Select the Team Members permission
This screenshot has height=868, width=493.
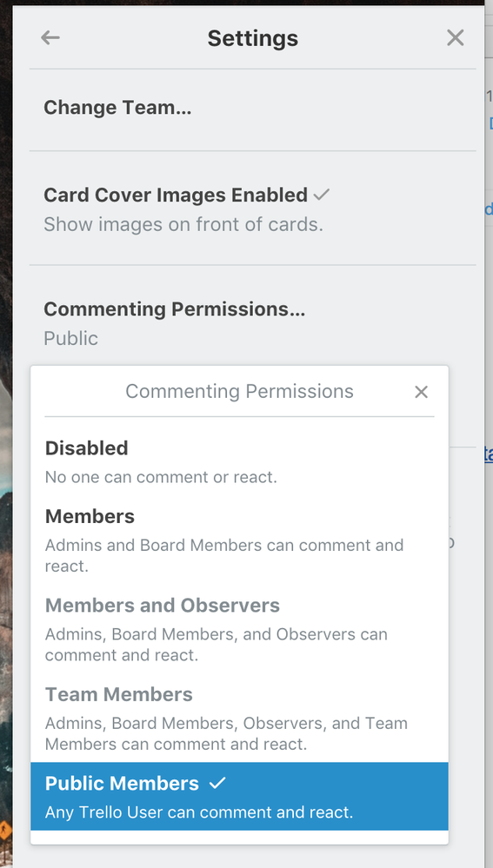(239, 719)
